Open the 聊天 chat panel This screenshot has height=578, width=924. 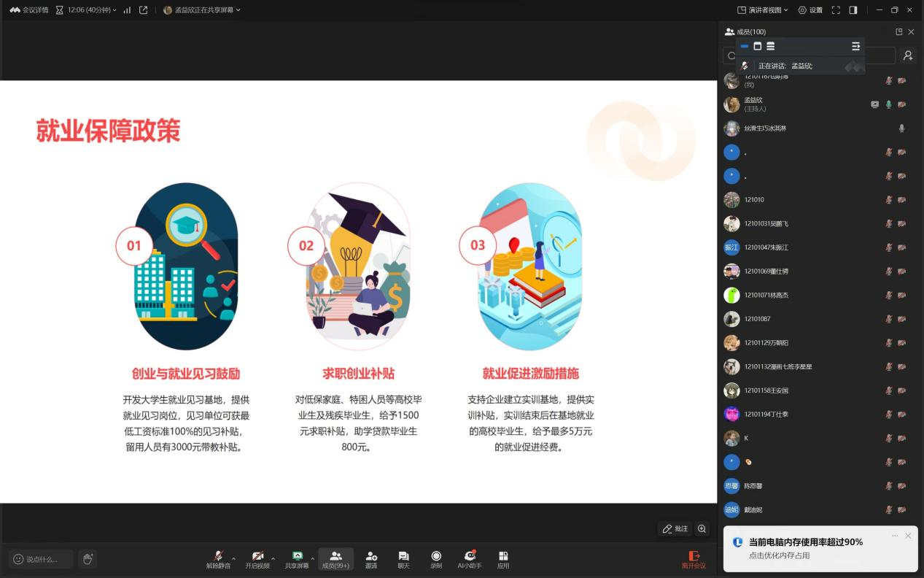click(403, 559)
